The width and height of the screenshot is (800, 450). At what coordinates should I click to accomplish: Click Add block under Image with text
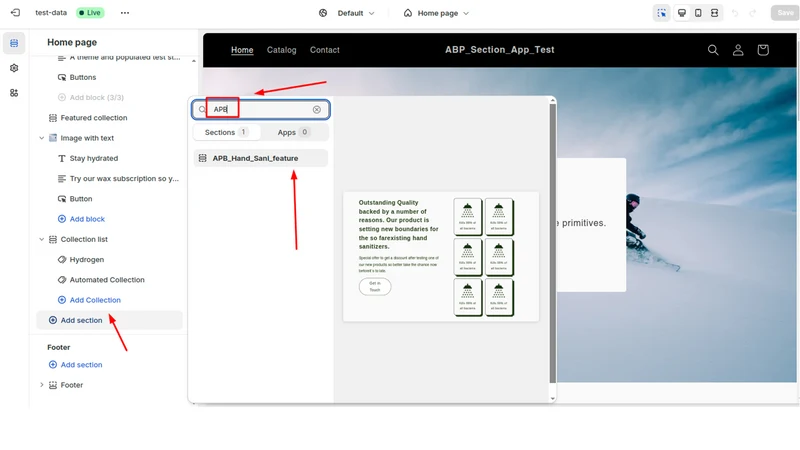click(x=82, y=219)
